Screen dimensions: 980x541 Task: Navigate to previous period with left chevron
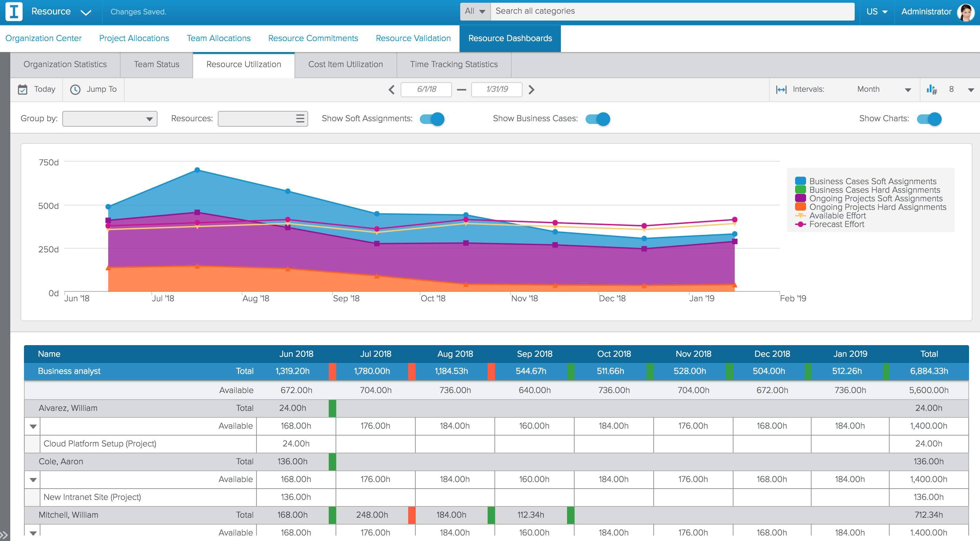click(391, 89)
